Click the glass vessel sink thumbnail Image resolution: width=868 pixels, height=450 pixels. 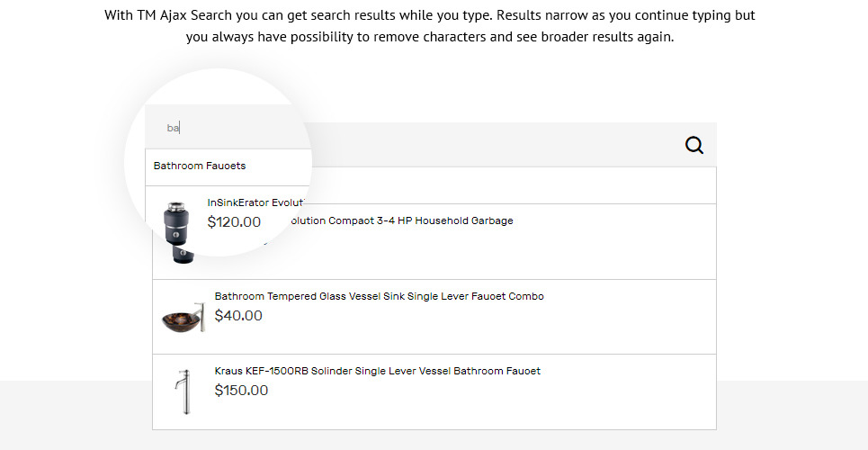(x=183, y=317)
